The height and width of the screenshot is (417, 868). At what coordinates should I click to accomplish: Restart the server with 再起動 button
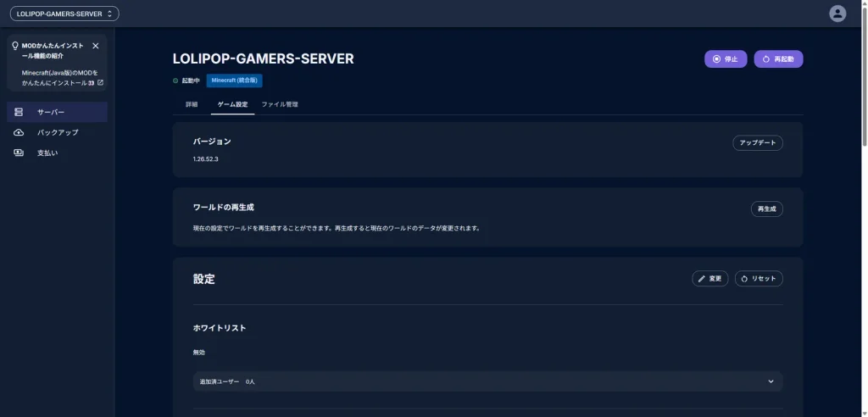[778, 59]
